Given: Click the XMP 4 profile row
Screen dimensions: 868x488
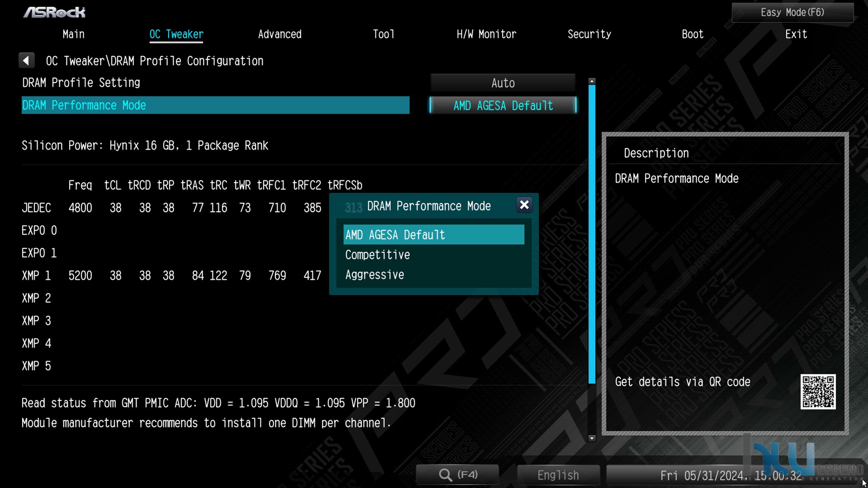Looking at the screenshot, I should pos(36,344).
